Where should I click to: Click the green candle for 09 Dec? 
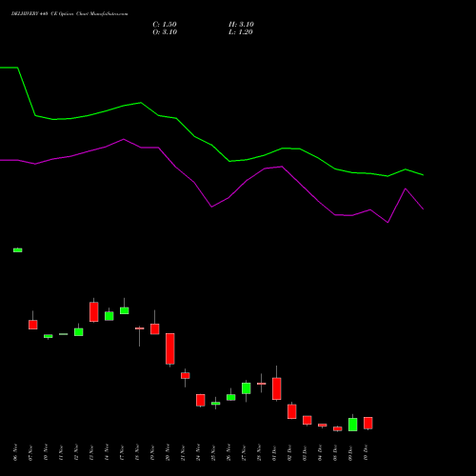point(353,425)
